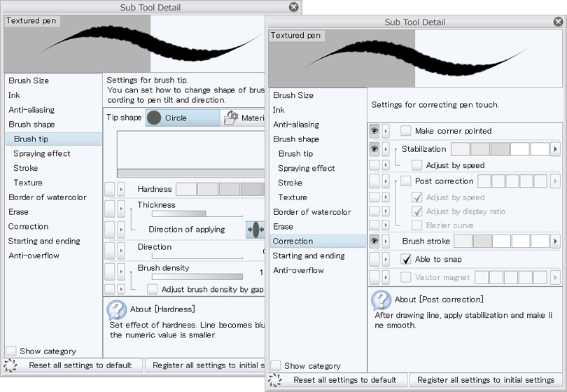
Task: Click reset icon in the left window
Action: pyautogui.click(x=10, y=365)
